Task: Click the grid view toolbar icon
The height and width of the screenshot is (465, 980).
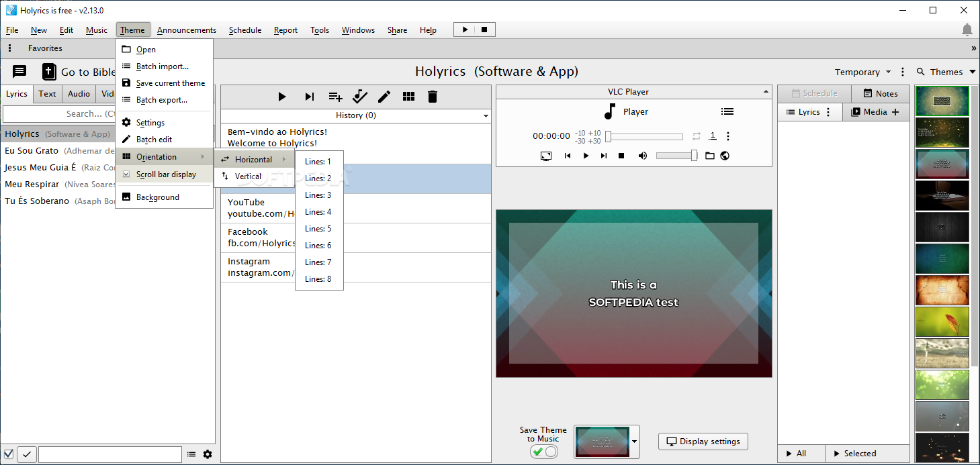Action: pos(408,97)
